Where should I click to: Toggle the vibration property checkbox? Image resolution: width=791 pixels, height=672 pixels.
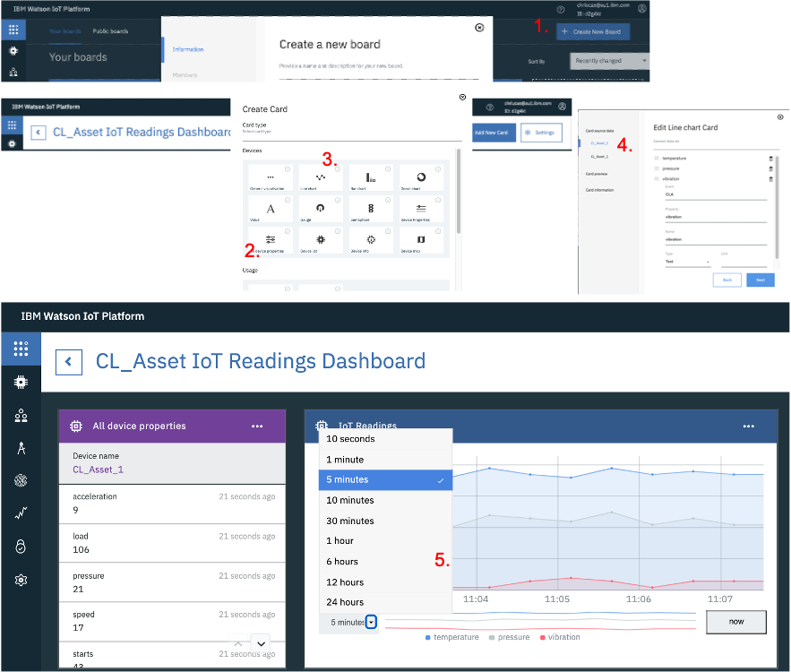click(657, 178)
